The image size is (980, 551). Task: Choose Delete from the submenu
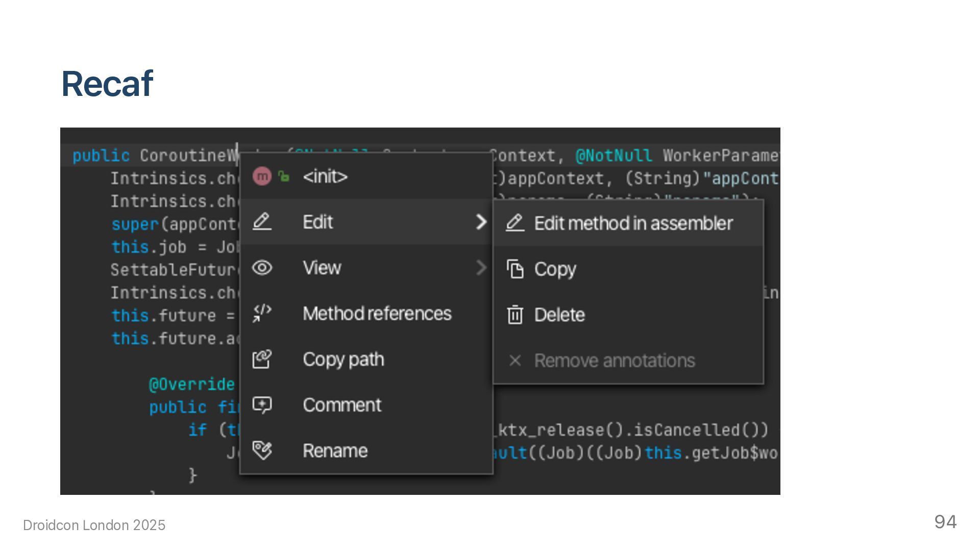click(x=559, y=315)
